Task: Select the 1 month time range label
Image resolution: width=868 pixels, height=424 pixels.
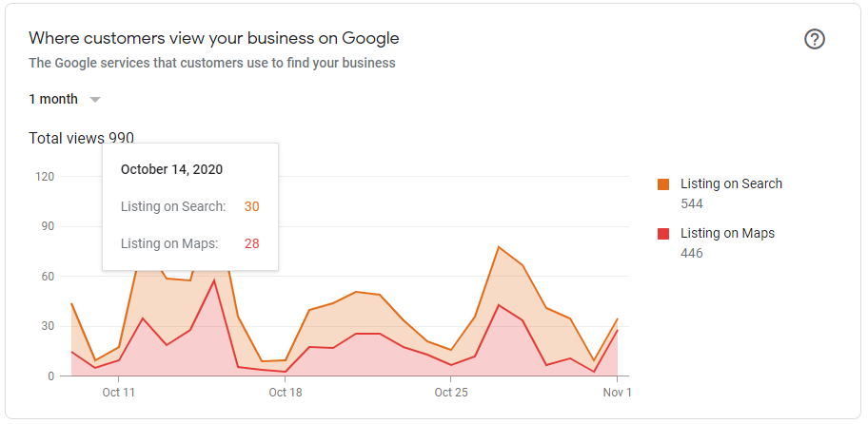Action: pyautogui.click(x=53, y=100)
